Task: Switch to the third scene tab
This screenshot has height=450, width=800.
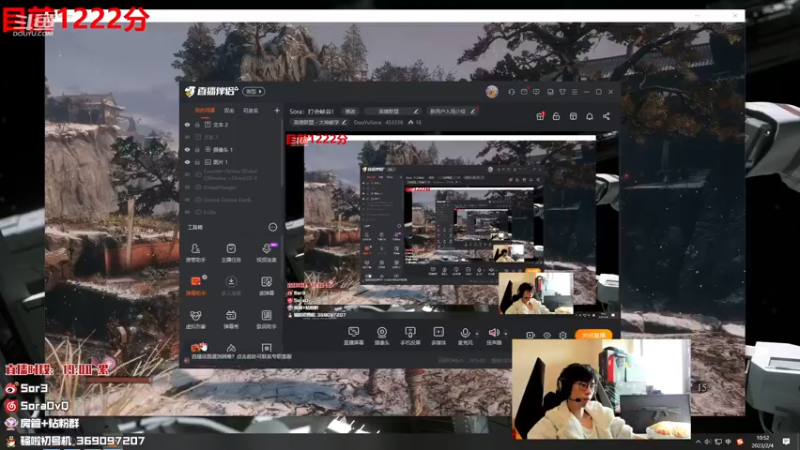Action: (251, 110)
